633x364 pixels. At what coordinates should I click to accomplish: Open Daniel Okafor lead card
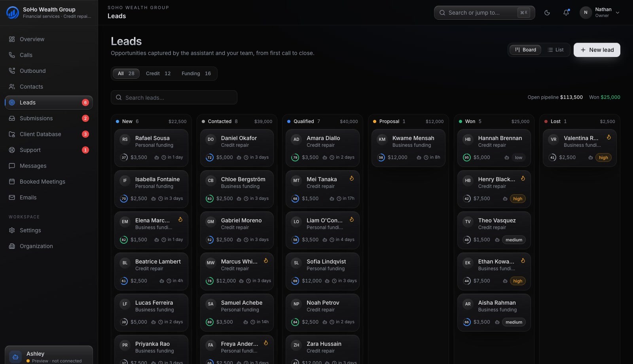click(x=237, y=148)
